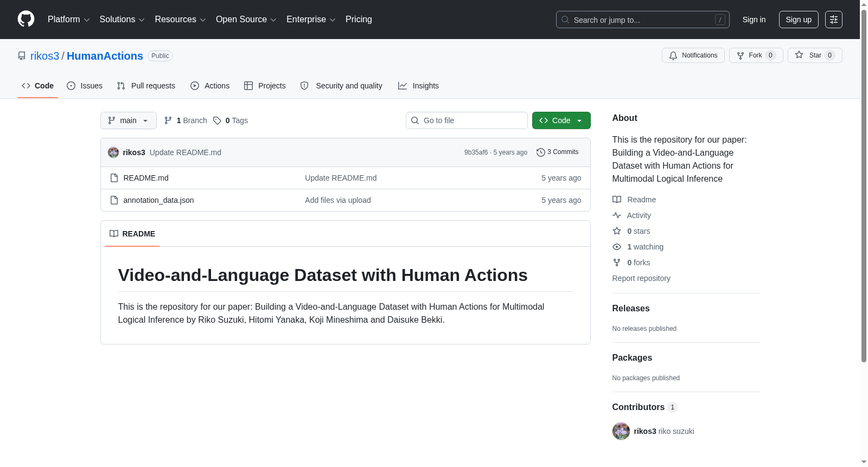Open the Insights tab
Screen dimensions: 868x467
coord(418,86)
